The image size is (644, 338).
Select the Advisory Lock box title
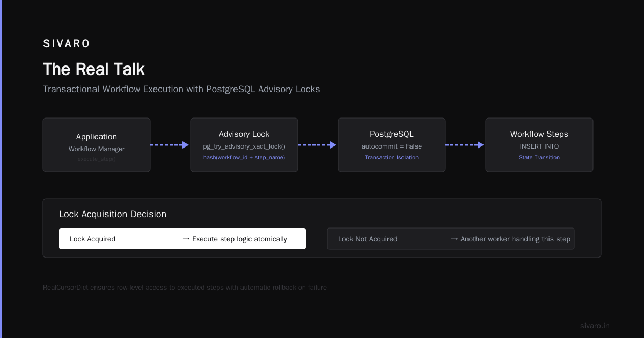[244, 134]
